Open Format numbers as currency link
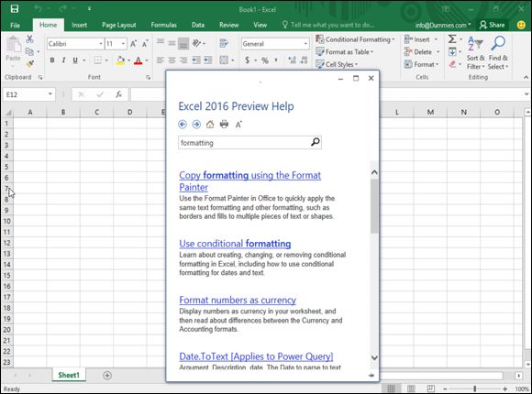 point(238,300)
